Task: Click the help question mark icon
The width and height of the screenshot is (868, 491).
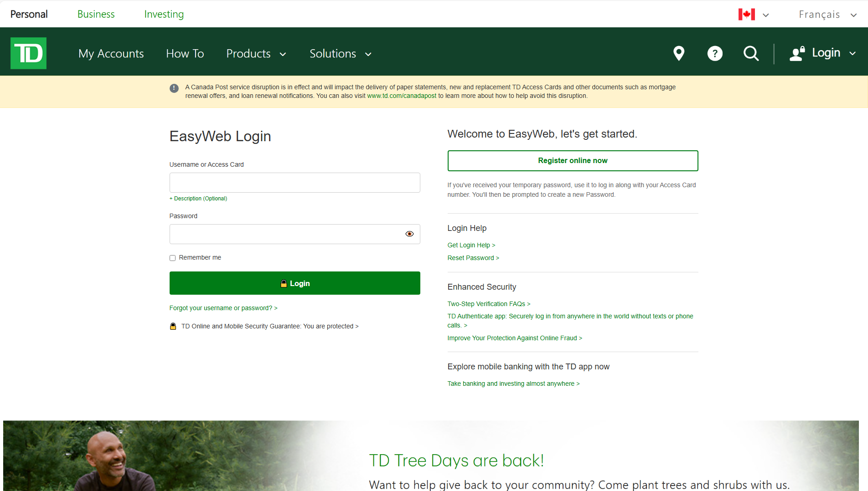Action: 715,53
